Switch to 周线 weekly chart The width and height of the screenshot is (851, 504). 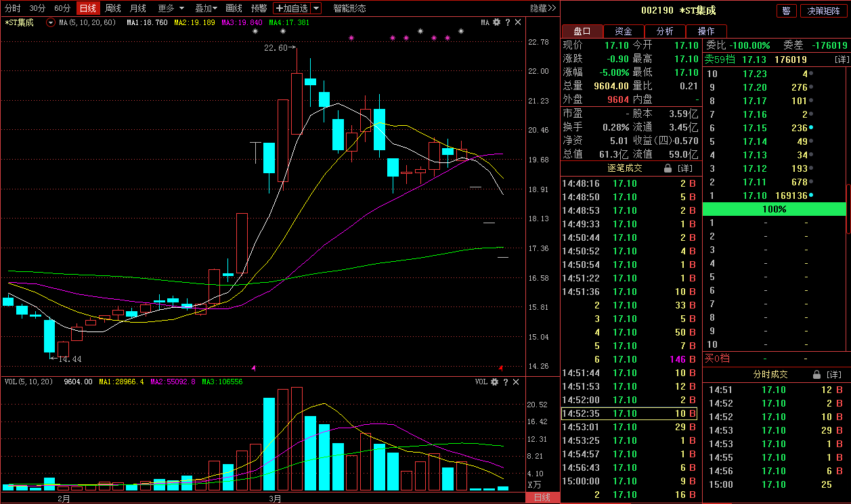click(113, 8)
